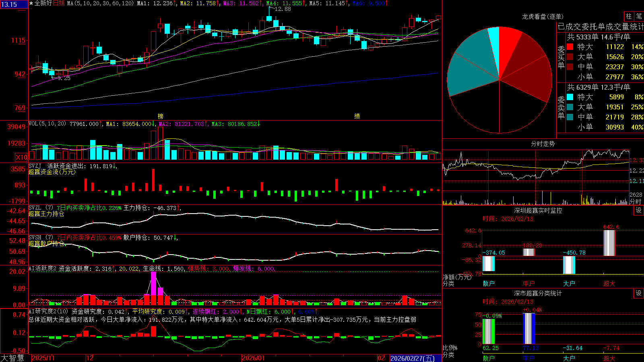This screenshot has height=362, width=644.
Task: Click the 超赢资金流(万元) label
Action: click(x=52, y=172)
